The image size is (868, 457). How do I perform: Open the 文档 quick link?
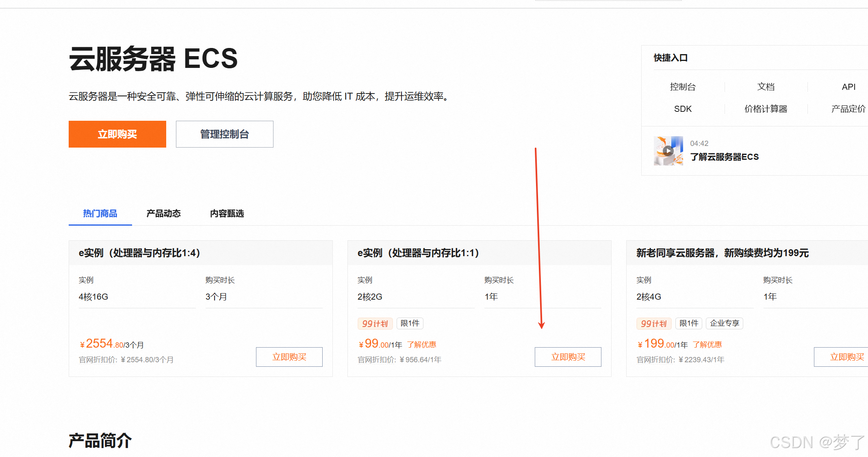(766, 87)
